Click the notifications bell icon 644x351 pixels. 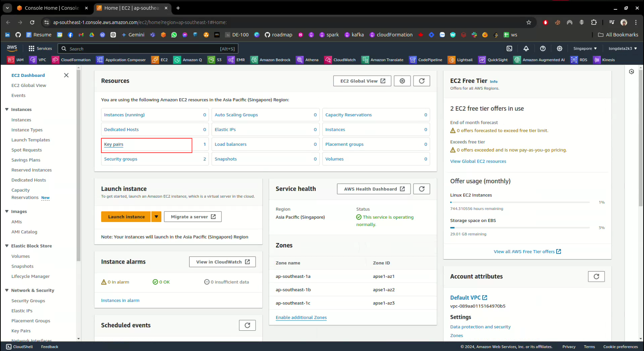pos(526,48)
